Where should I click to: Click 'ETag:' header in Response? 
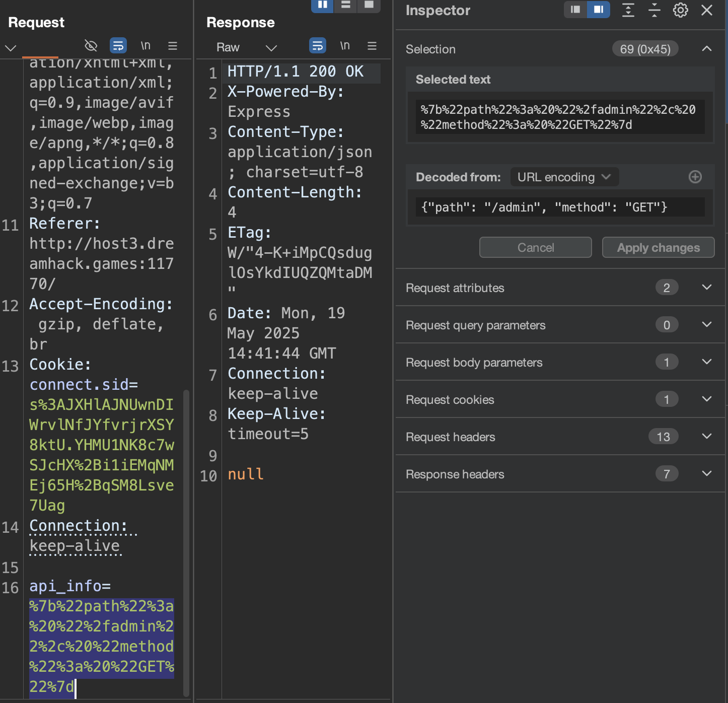point(250,233)
